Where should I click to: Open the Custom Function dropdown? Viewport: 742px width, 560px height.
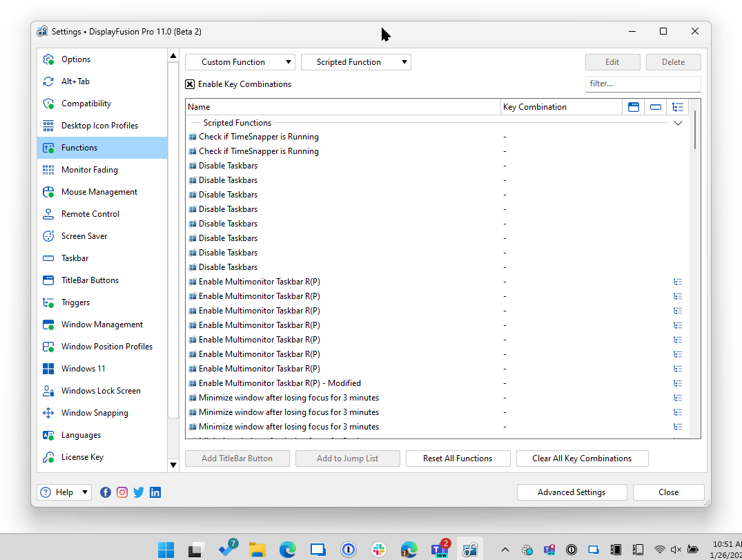tap(240, 62)
